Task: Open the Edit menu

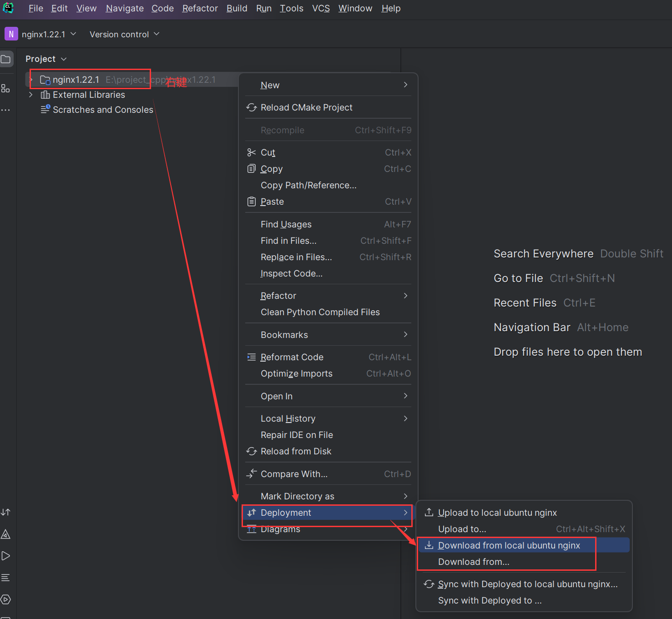Action: coord(60,8)
